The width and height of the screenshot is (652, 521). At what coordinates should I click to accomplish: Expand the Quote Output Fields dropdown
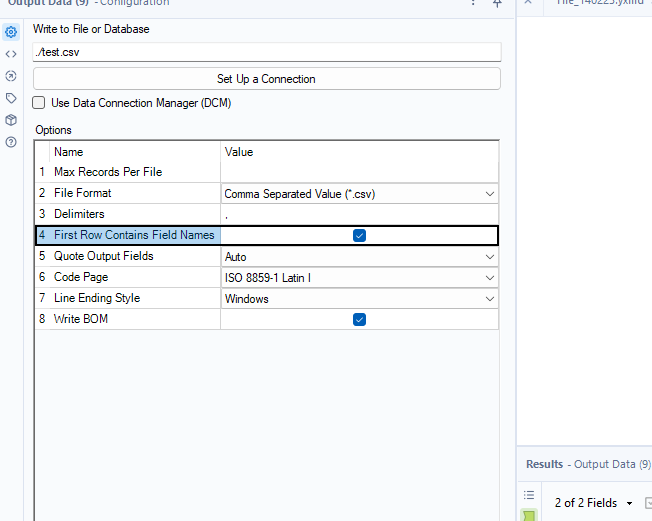(359, 257)
